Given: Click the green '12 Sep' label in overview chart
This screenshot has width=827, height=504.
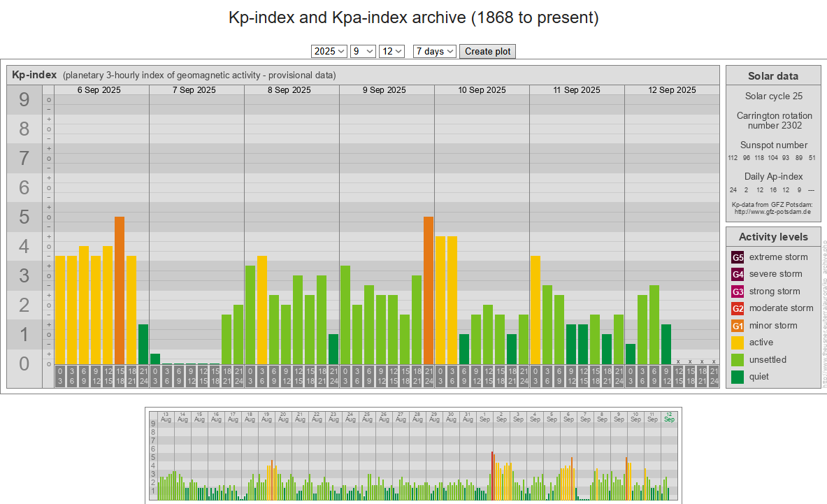Looking at the screenshot, I should (x=669, y=417).
